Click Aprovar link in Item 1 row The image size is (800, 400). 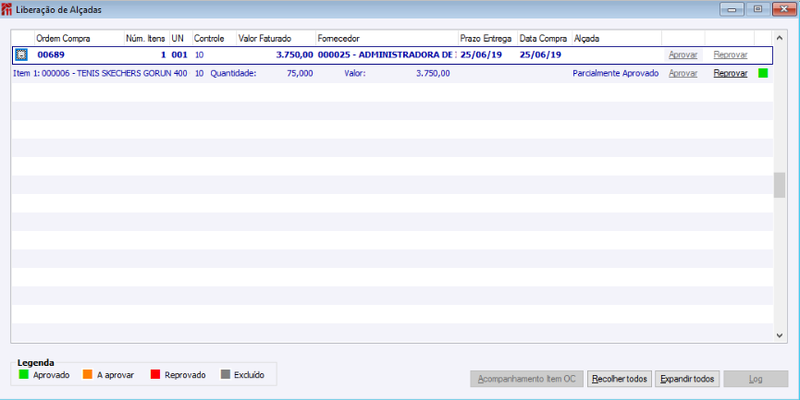click(x=683, y=73)
